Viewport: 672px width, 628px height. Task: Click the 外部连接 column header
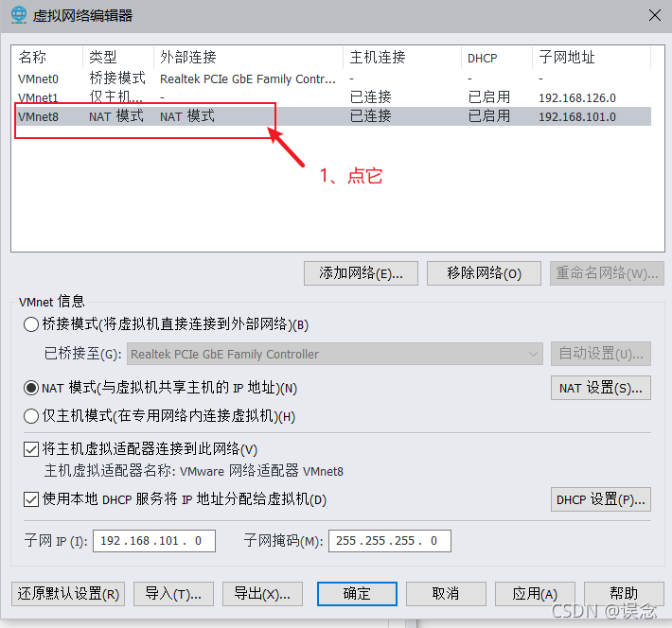point(249,58)
